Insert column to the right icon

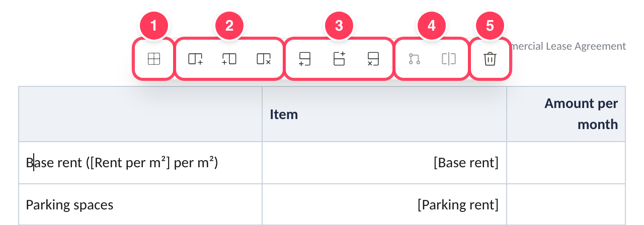click(196, 59)
